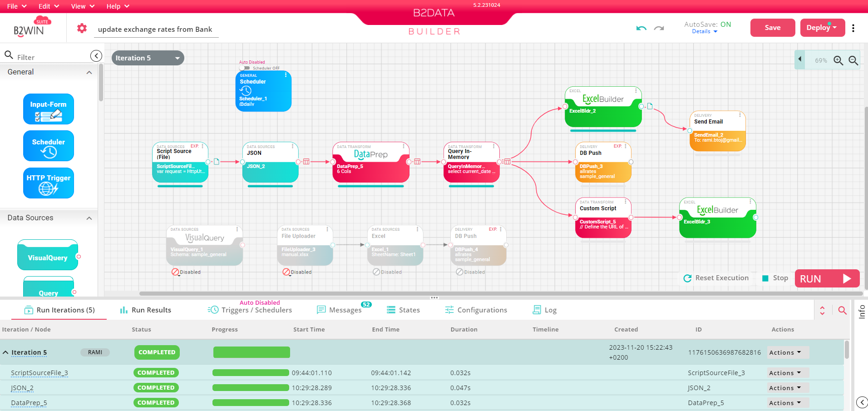Screen dimensions: 868x411
Task: Switch to Run Results tab
Action: tap(145, 310)
